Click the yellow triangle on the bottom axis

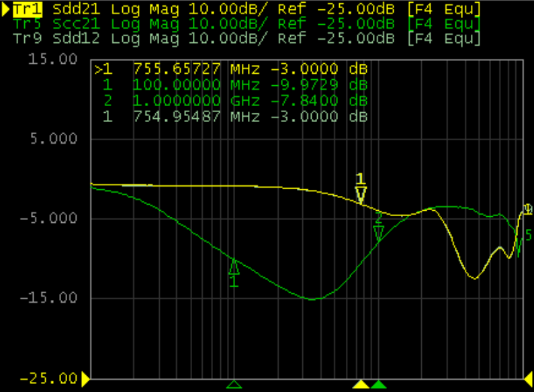coord(361,385)
